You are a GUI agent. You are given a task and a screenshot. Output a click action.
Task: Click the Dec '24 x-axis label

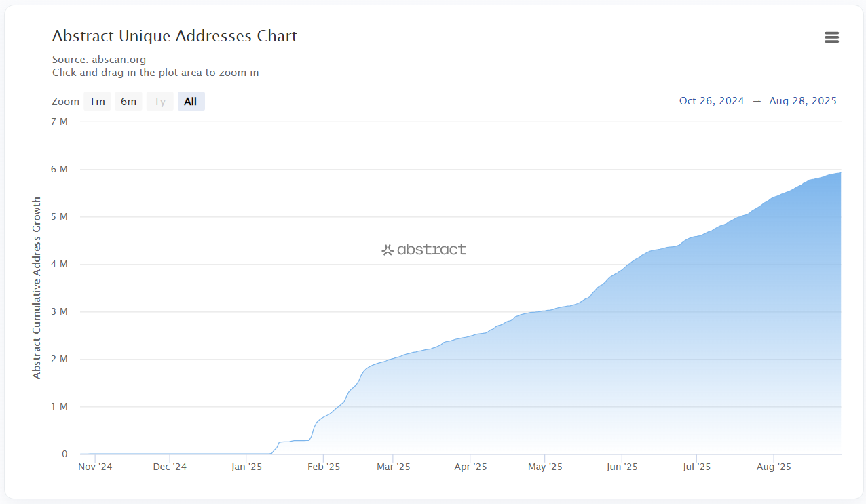click(170, 467)
